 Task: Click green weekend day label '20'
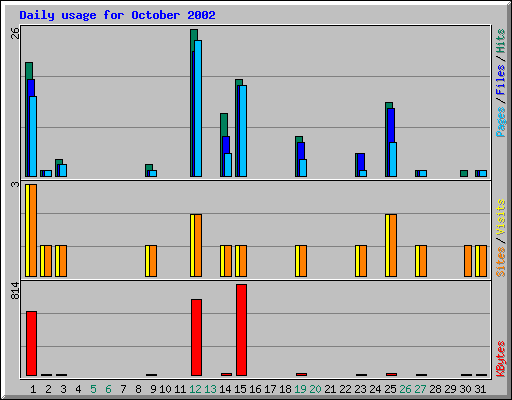pos(315,389)
